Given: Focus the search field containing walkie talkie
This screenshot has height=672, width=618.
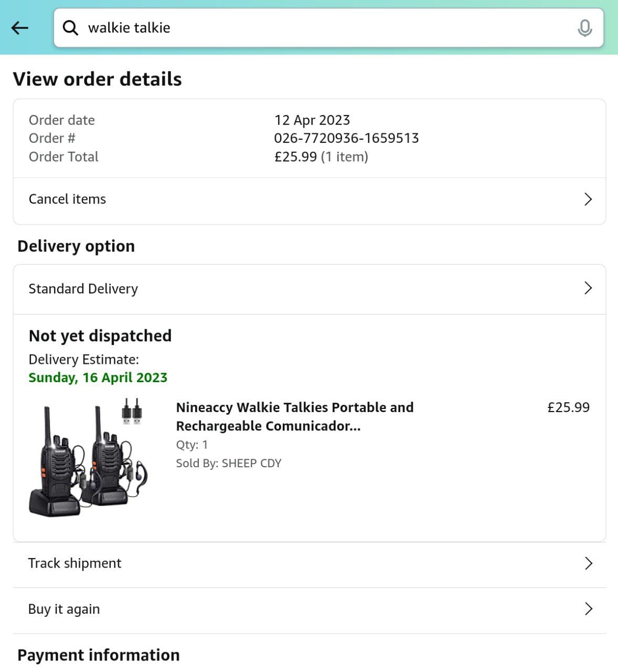Looking at the screenshot, I should 315,28.
